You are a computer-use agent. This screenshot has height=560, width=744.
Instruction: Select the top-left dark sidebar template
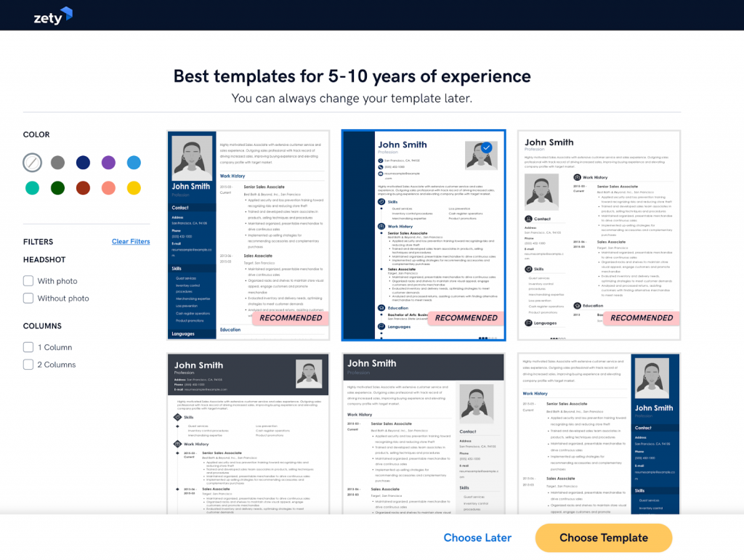coord(248,232)
